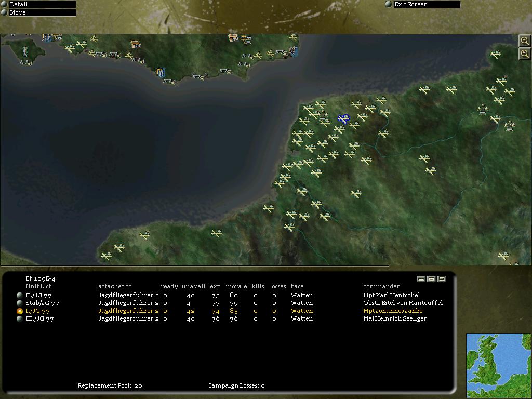Click the 'unavail' column header
The width and height of the screenshot is (532, 399).
pos(193,286)
